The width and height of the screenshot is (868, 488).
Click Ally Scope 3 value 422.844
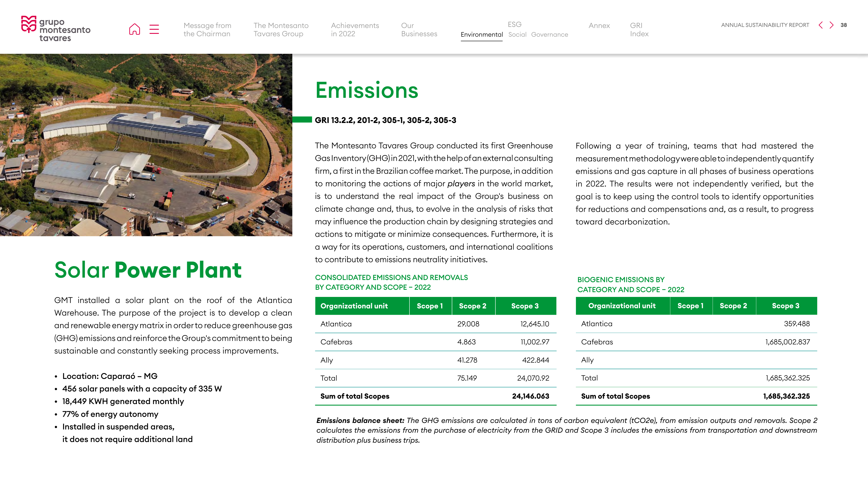pyautogui.click(x=535, y=360)
